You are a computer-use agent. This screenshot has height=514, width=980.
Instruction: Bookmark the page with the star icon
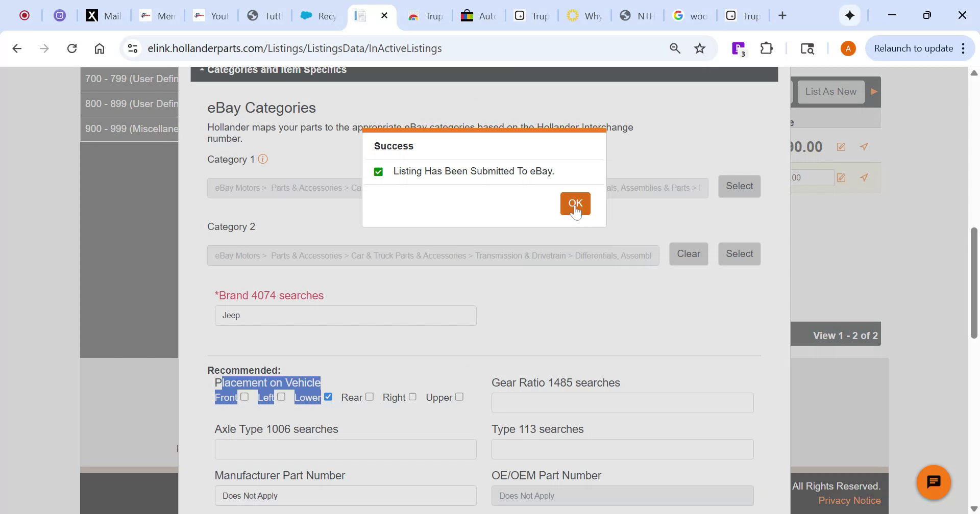point(699,48)
